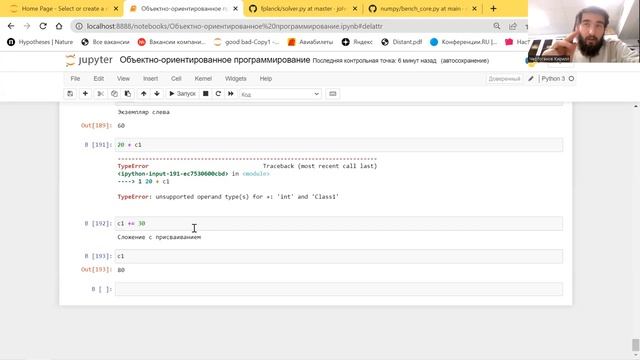Click code cell 191 containing 20 + c1

tap(339, 145)
